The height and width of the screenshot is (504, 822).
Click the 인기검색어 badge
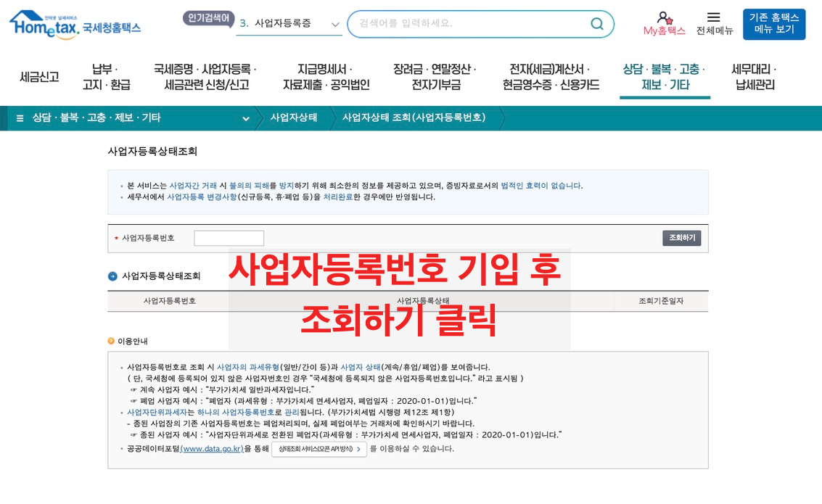coord(208,18)
